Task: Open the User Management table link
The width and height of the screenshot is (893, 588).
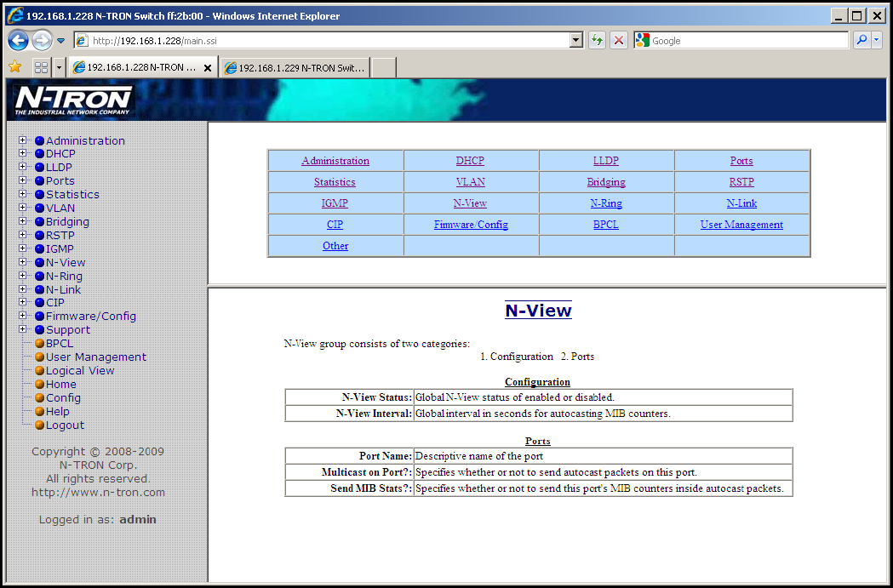Action: point(741,225)
